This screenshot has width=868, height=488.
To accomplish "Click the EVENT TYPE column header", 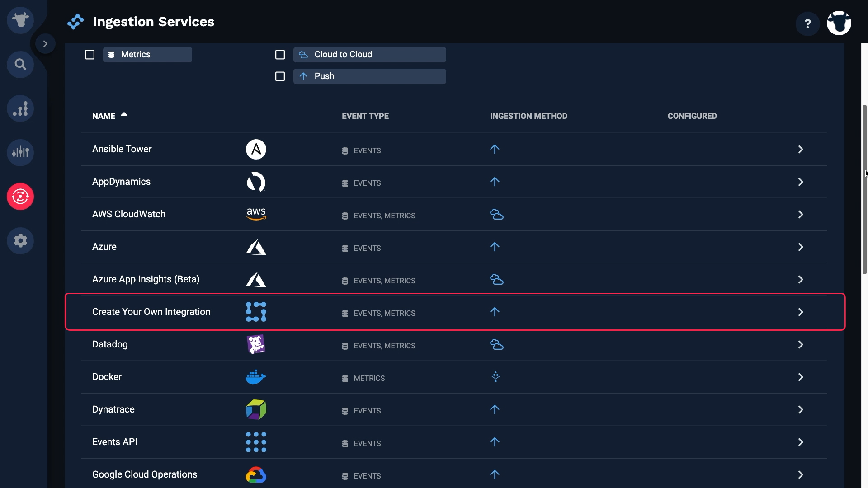I will 365,116.
